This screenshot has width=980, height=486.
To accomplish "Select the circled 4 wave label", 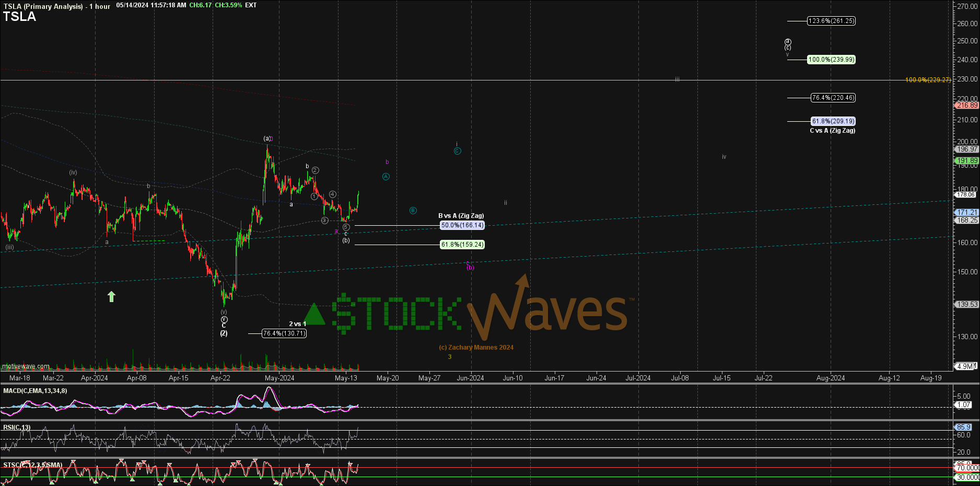I will pos(333,194).
